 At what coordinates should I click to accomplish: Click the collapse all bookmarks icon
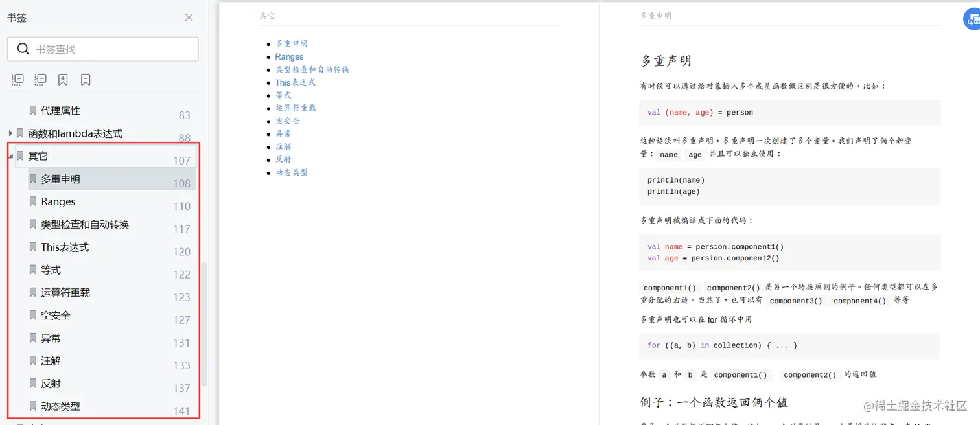tap(40, 79)
